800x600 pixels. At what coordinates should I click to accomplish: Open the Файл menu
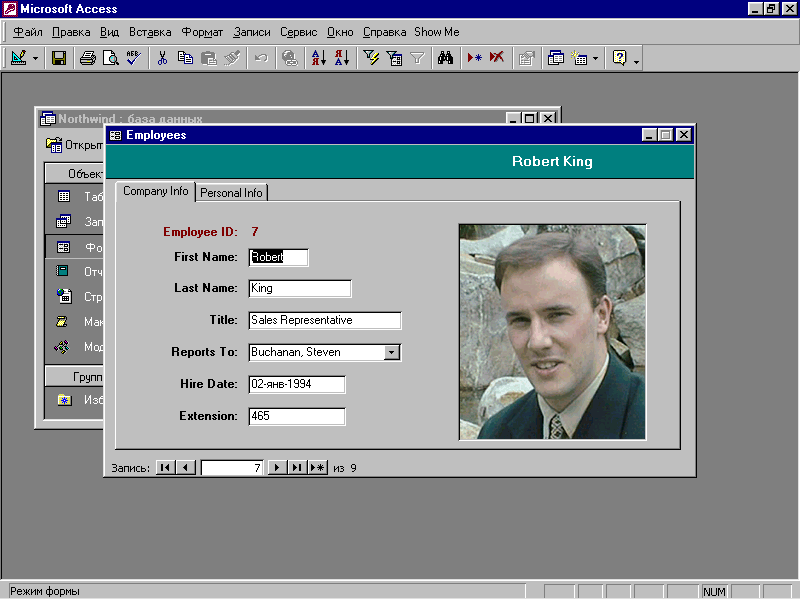coord(28,32)
